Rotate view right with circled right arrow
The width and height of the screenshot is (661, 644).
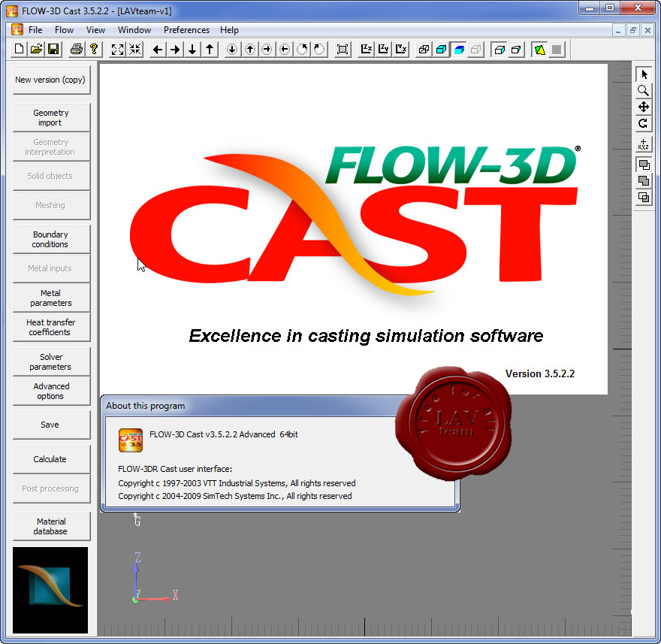click(x=267, y=50)
